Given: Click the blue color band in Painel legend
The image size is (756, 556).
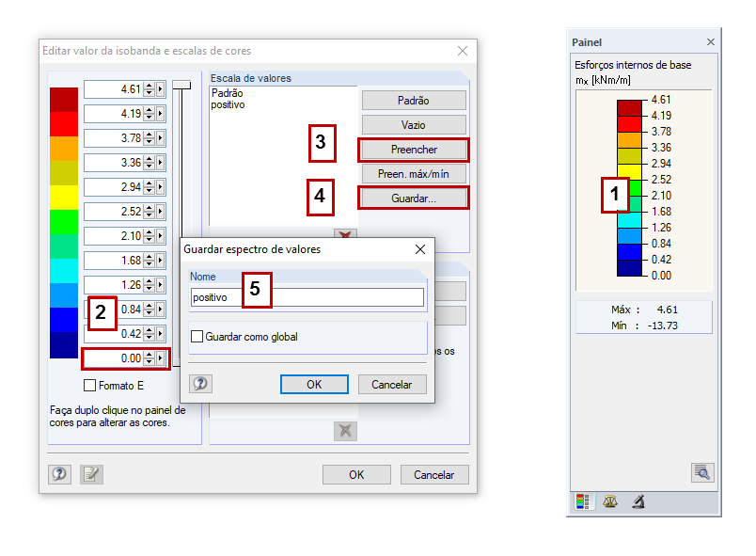Looking at the screenshot, I should (629, 252).
